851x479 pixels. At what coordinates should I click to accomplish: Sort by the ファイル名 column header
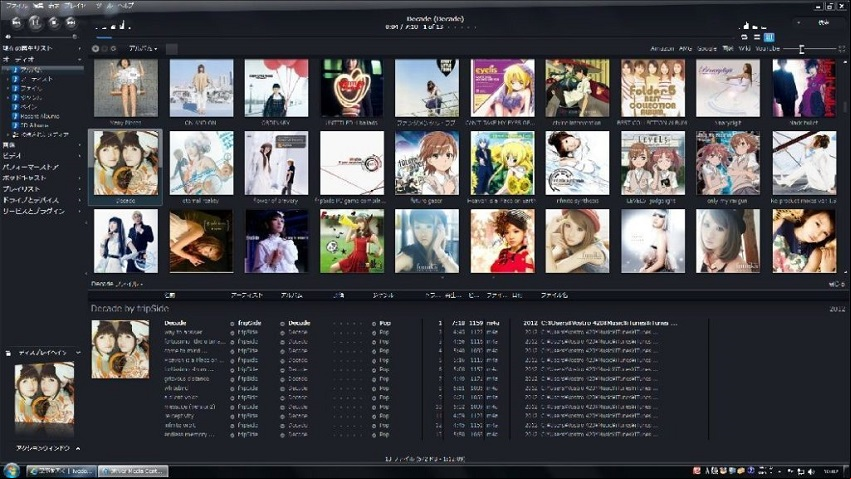tap(554, 296)
